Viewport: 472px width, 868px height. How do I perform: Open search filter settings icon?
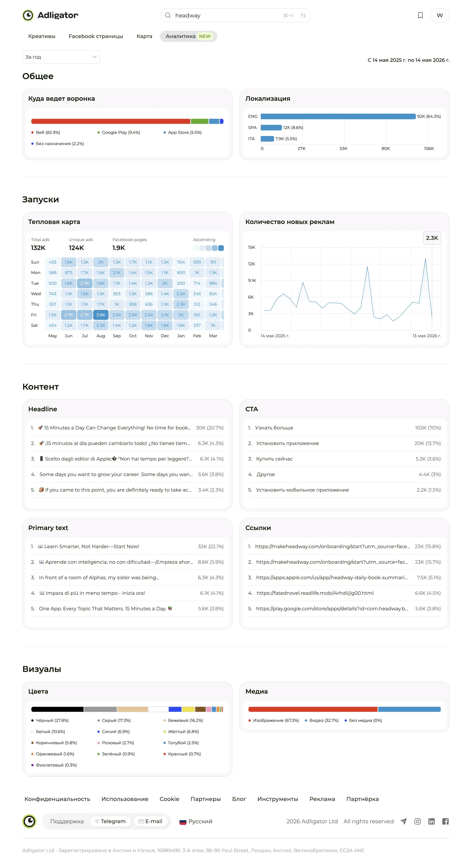click(303, 16)
